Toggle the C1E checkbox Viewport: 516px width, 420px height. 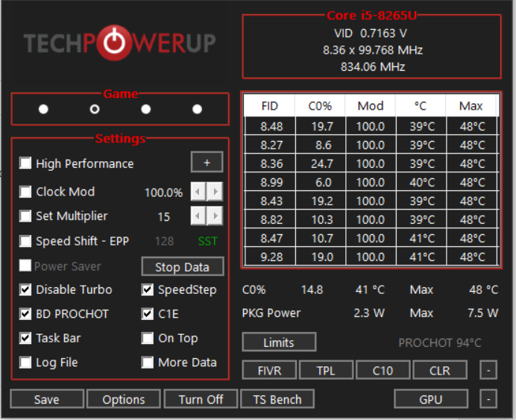(x=148, y=313)
